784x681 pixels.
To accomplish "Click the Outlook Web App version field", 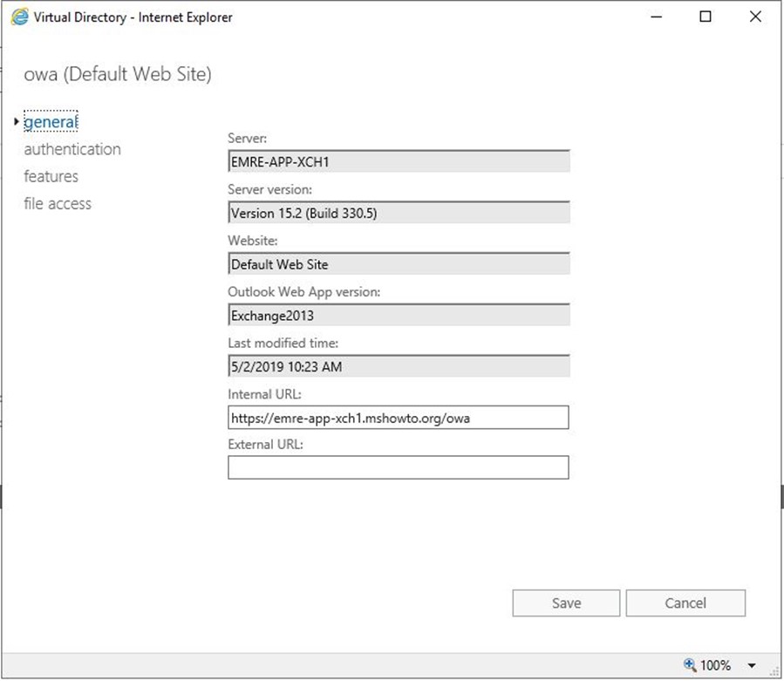I will [x=399, y=315].
